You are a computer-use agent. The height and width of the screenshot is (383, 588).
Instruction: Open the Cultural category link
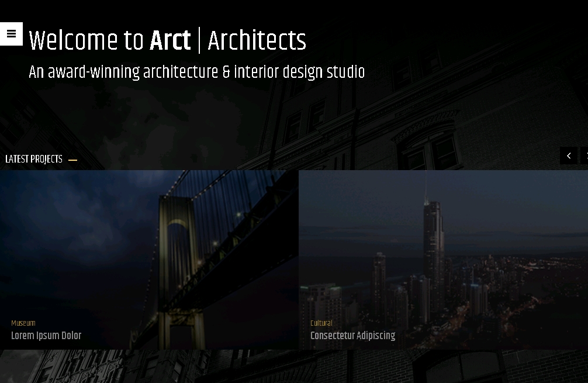[x=321, y=323]
